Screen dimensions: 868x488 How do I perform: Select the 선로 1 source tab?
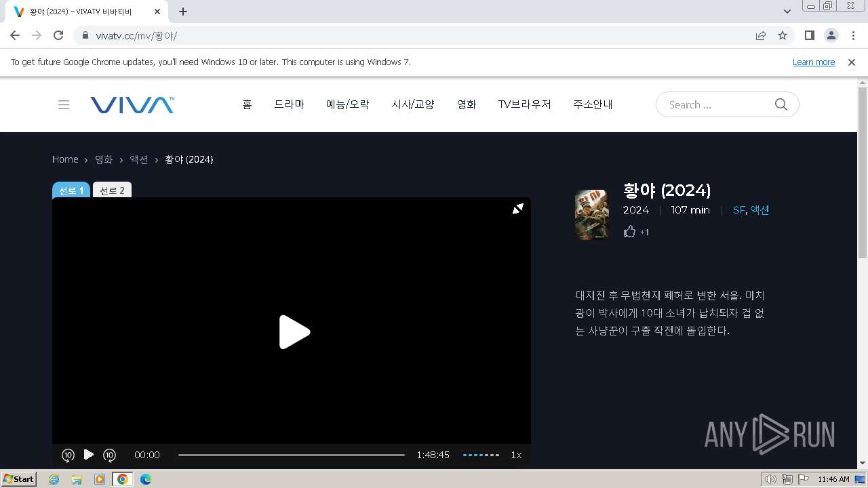[71, 190]
